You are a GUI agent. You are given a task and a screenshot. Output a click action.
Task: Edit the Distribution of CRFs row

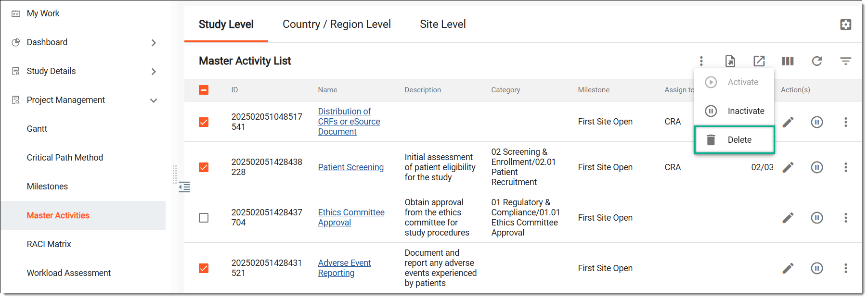coord(788,122)
